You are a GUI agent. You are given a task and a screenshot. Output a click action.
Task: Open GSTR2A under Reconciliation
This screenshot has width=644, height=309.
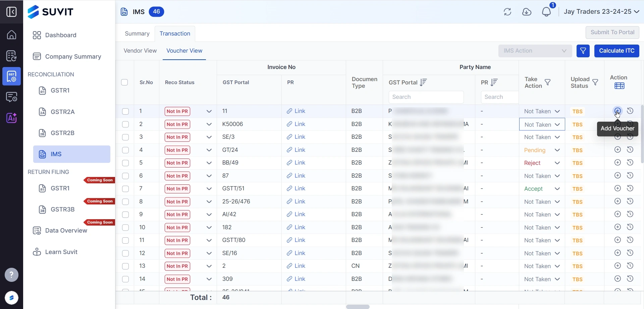[62, 112]
